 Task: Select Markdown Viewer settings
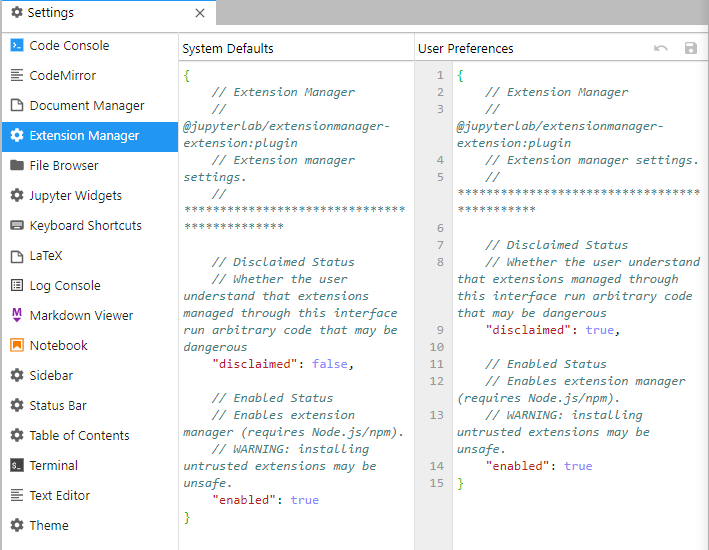coord(90,315)
